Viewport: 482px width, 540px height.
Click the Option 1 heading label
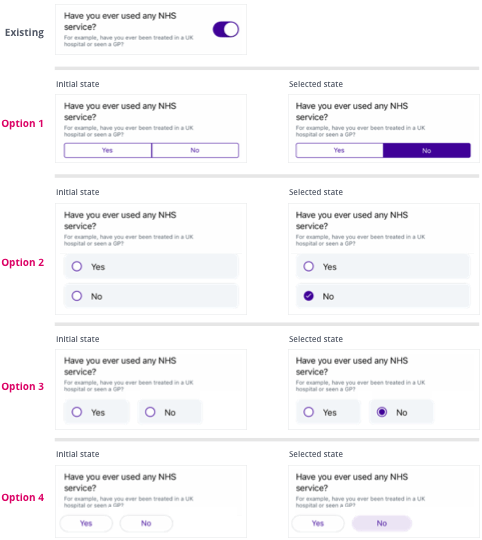(22, 123)
